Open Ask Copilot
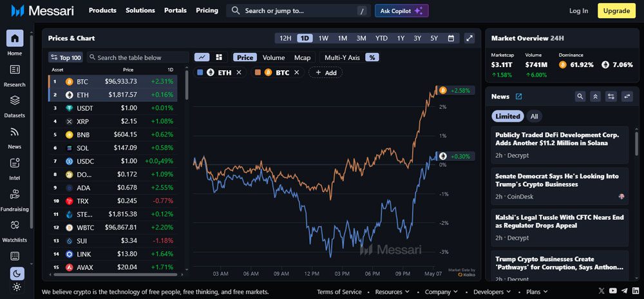644x299 pixels. (x=402, y=11)
